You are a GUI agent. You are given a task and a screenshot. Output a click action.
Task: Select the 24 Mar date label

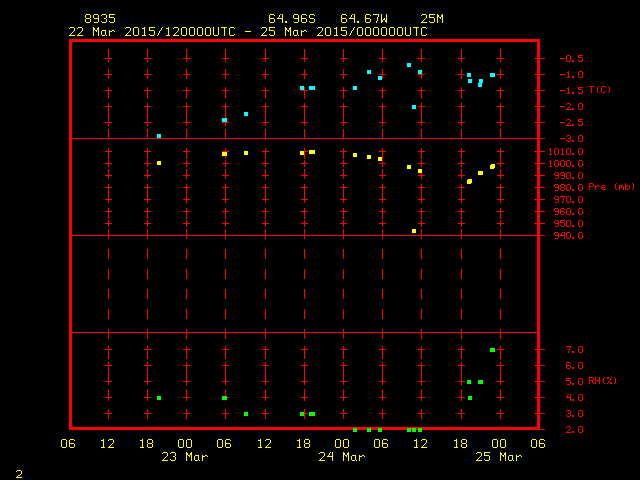point(342,456)
